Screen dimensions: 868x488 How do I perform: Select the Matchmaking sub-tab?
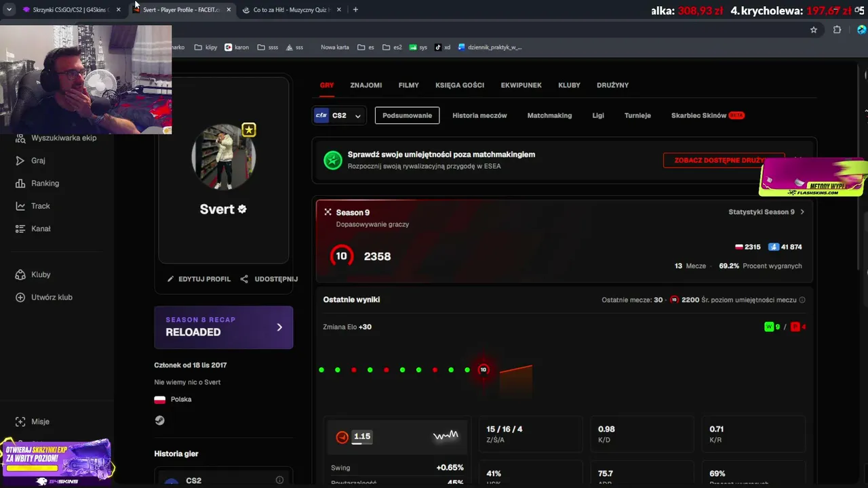(549, 116)
